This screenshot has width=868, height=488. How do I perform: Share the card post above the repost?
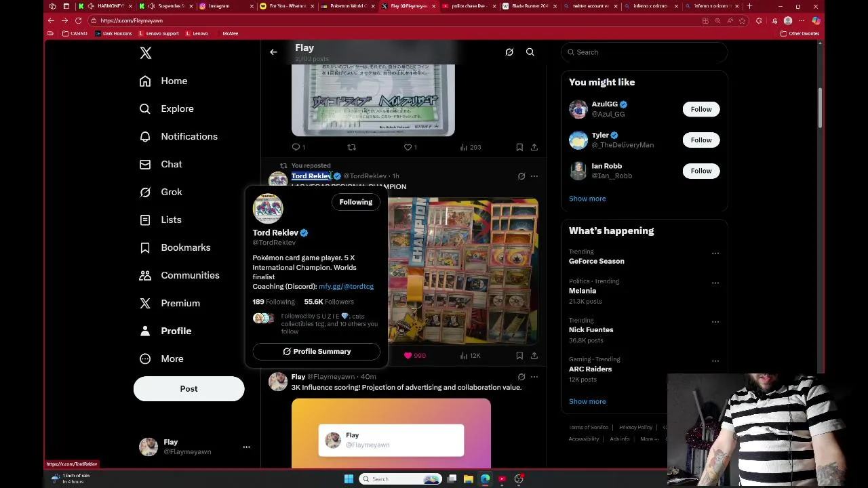[x=534, y=147]
